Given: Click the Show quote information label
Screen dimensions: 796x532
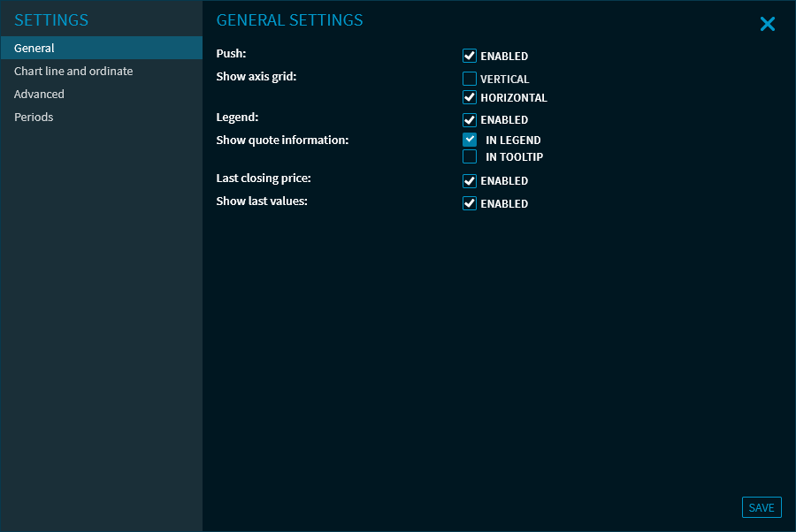Looking at the screenshot, I should pyautogui.click(x=282, y=140).
